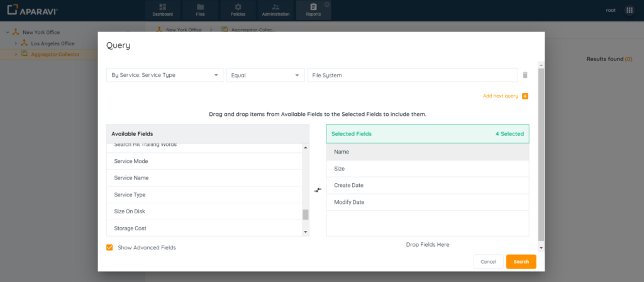Collapse the New York Office tree node
The width and height of the screenshot is (644, 282).
[x=7, y=32]
